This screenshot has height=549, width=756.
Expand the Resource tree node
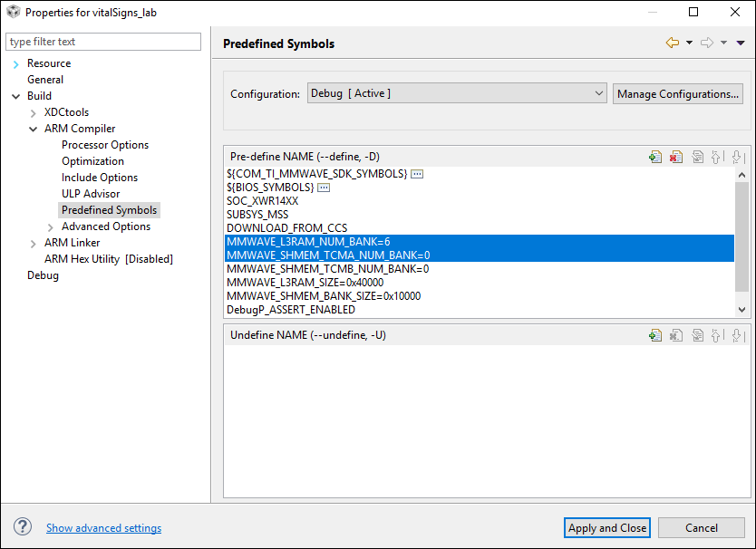click(x=16, y=63)
